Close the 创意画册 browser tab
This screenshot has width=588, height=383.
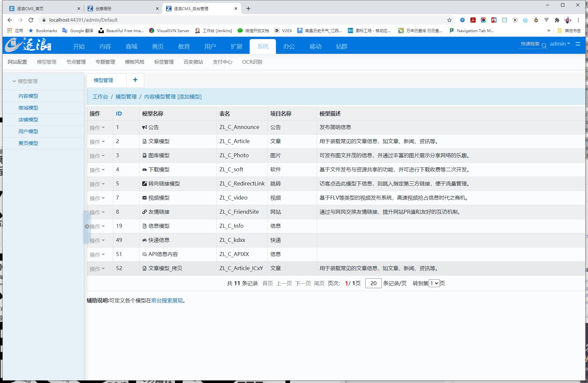click(x=157, y=9)
